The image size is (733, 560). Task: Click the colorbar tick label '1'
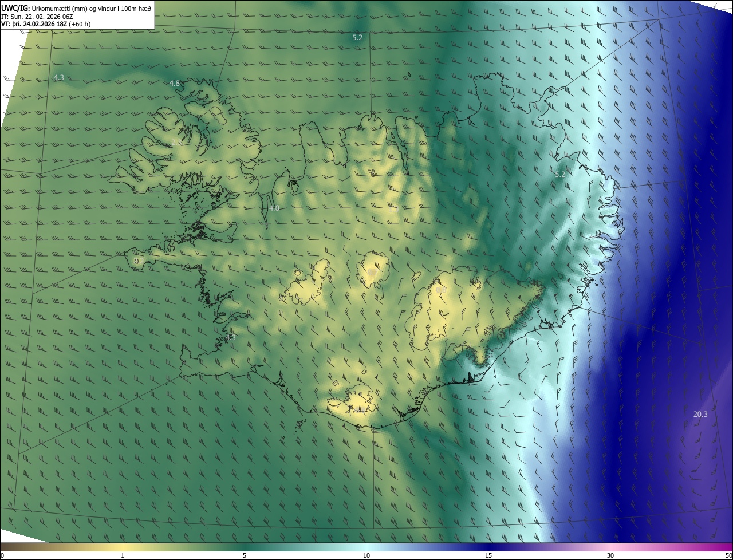(x=123, y=555)
